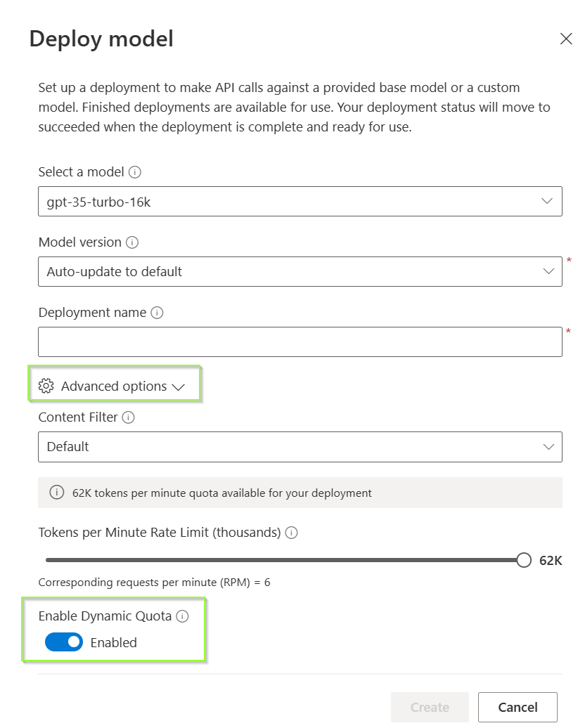
Task: Click the slider track to lower the rate limit
Action: click(x=281, y=559)
